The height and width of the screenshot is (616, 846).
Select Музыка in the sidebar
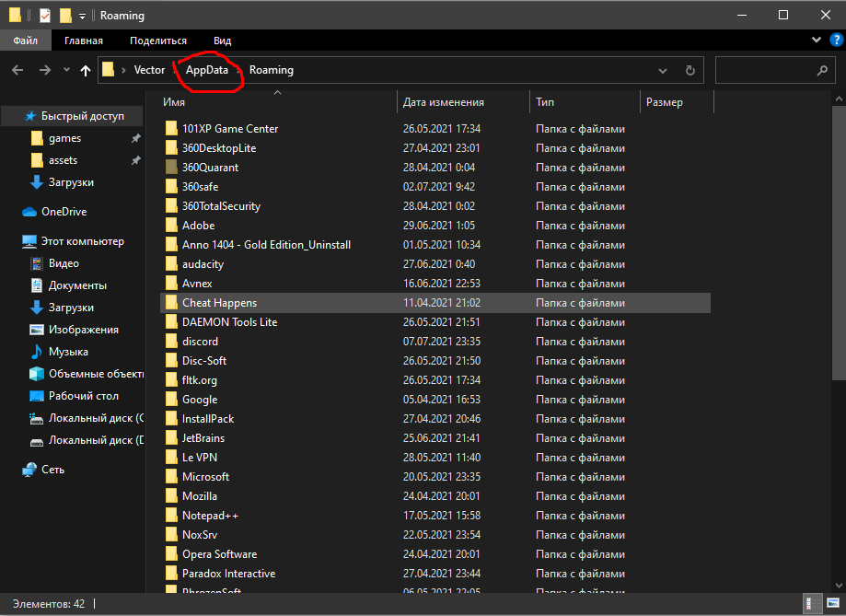tap(68, 352)
